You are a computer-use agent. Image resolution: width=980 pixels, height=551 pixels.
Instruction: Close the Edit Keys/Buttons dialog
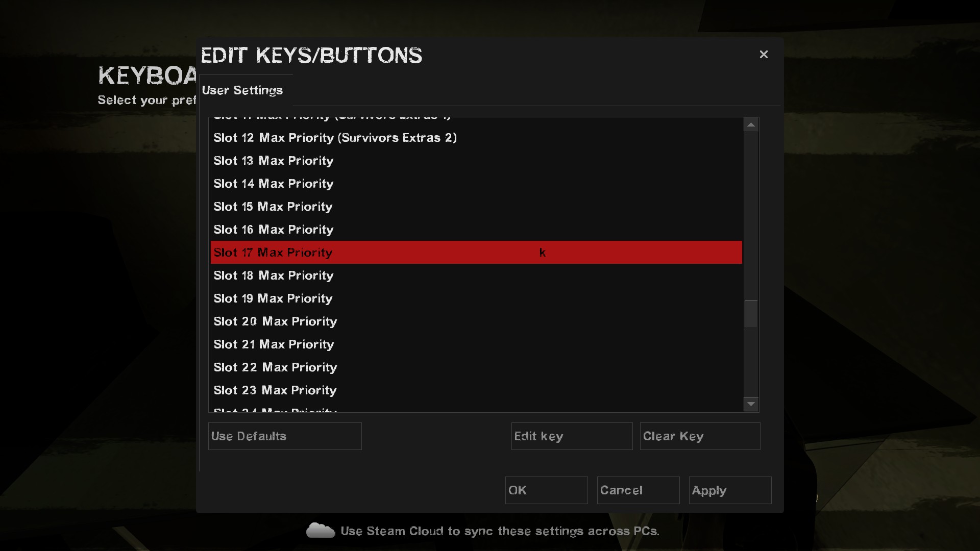click(764, 55)
